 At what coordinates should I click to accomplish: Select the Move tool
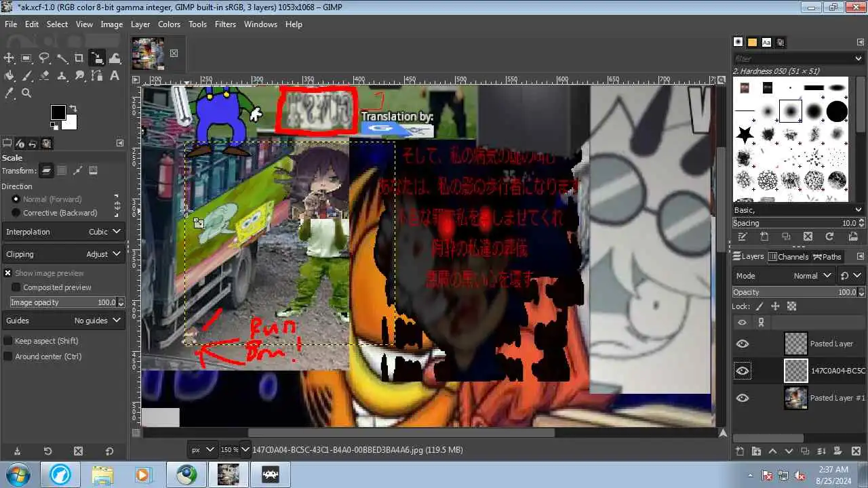9,58
